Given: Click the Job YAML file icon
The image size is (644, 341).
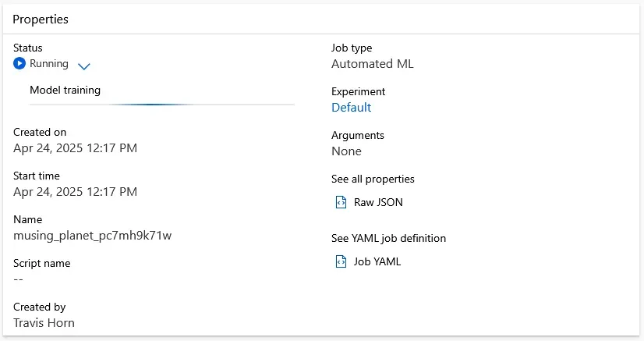Looking at the screenshot, I should (340, 262).
